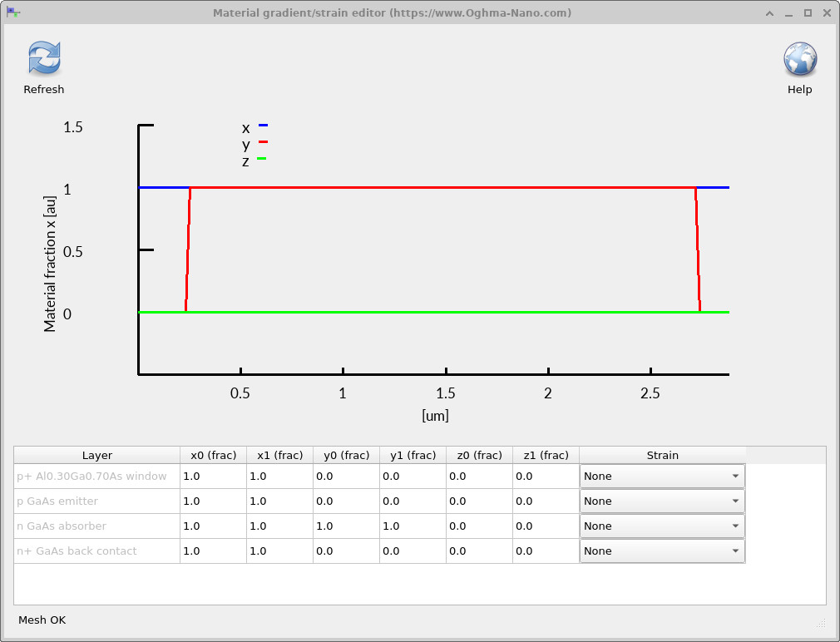
Task: Click the 'p GaAs emitter' layer name
Action: 57,501
